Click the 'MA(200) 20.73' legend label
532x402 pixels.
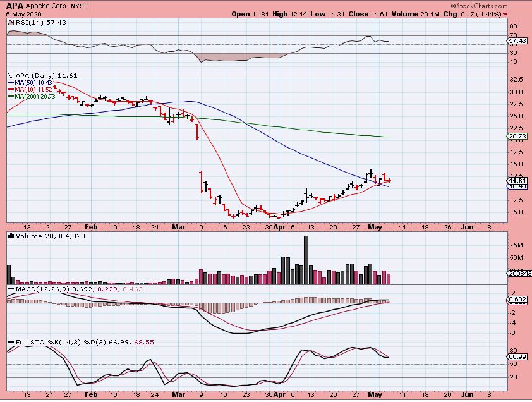(35, 97)
